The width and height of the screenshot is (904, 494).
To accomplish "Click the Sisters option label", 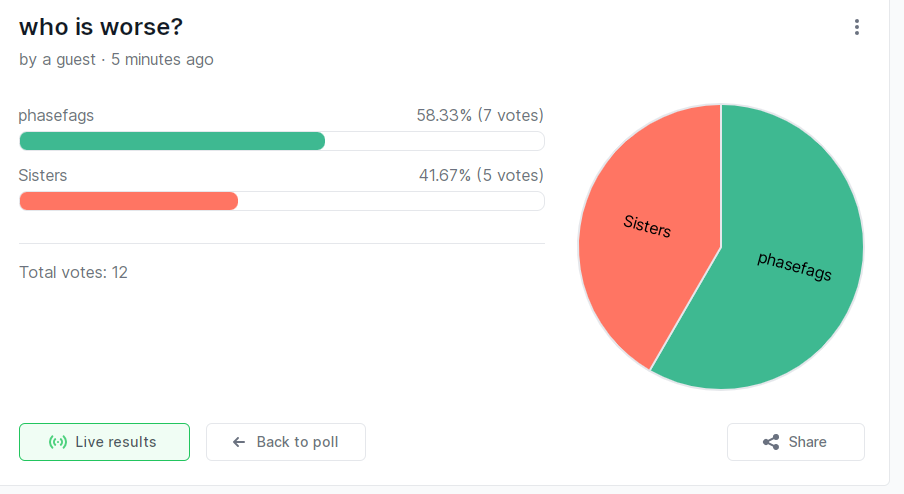I will pos(43,175).
